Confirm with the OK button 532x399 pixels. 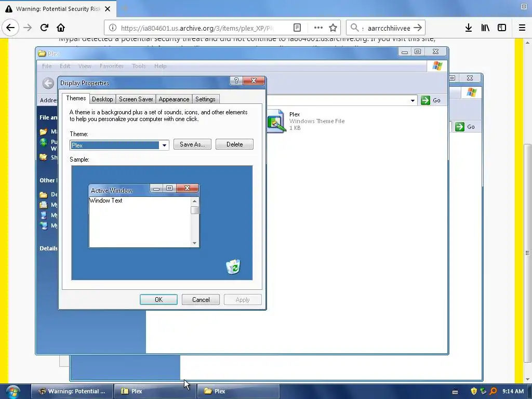[158, 300]
